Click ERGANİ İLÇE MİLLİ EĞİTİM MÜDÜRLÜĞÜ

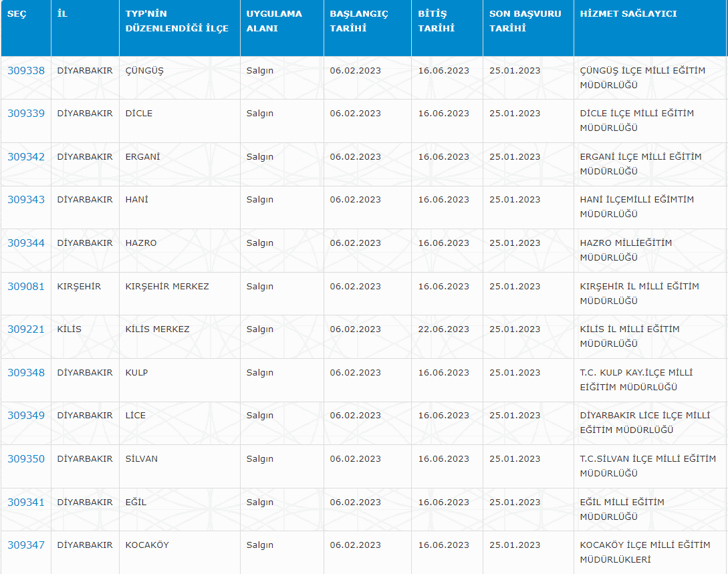(x=640, y=164)
